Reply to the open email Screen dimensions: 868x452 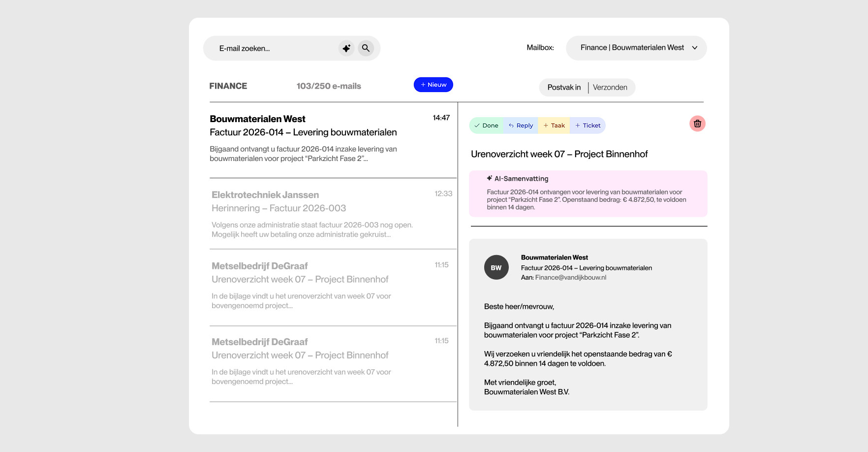tap(521, 126)
